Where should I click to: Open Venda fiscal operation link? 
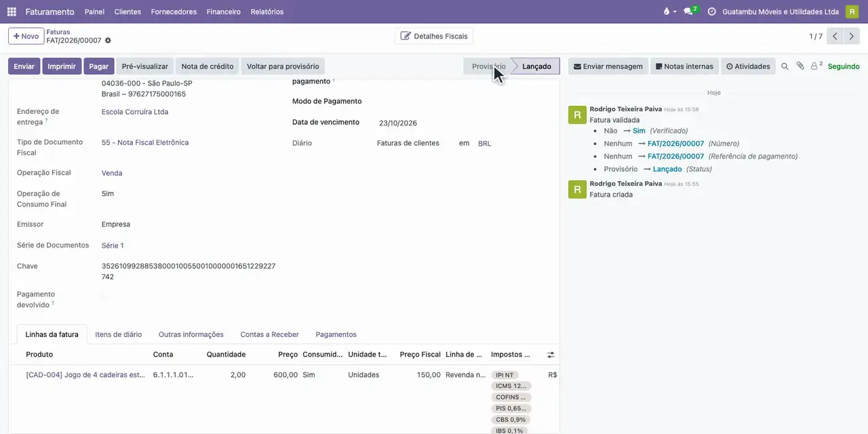(112, 173)
